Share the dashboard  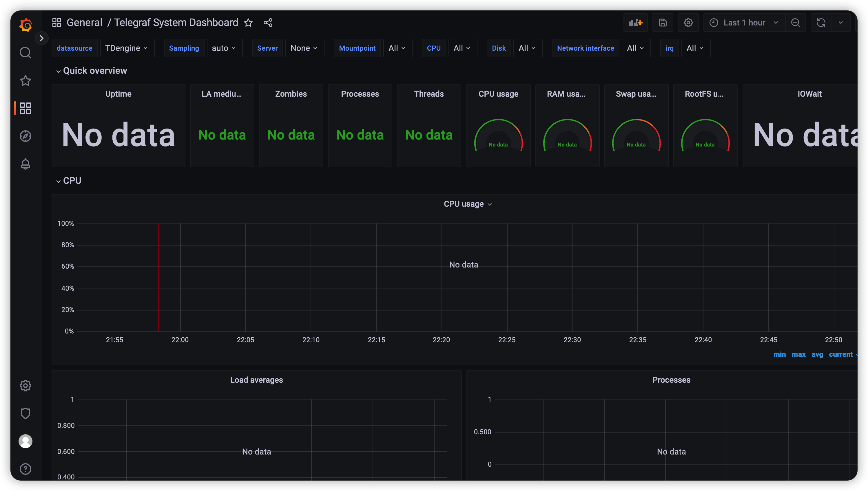coord(268,23)
